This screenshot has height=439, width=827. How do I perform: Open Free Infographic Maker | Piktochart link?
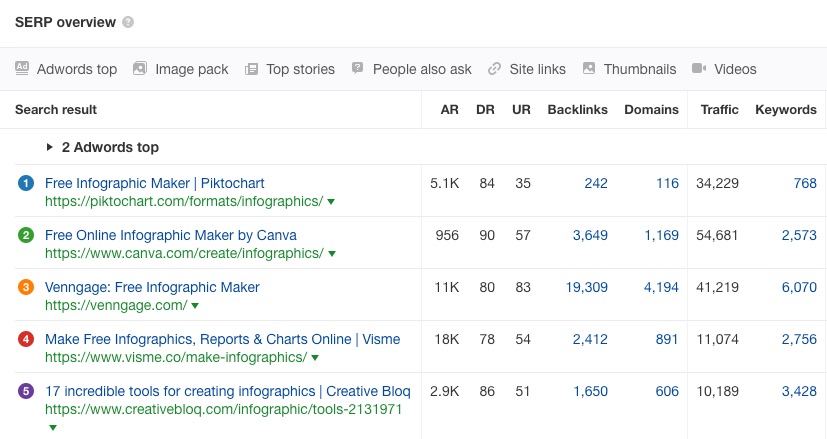[155, 183]
